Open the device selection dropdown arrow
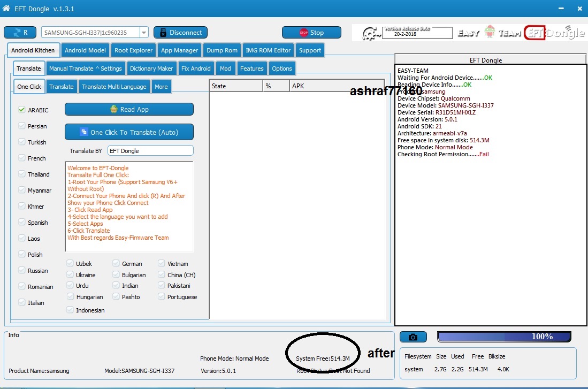 click(144, 33)
